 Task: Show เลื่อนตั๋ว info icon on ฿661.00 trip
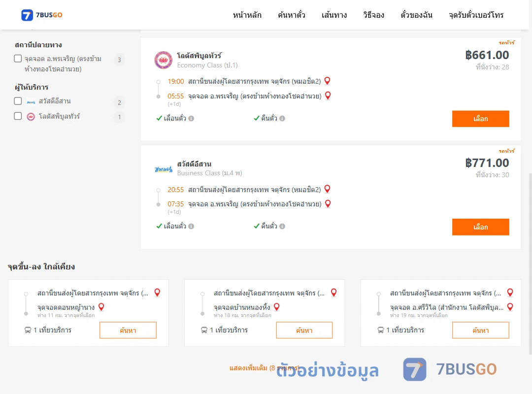191,118
